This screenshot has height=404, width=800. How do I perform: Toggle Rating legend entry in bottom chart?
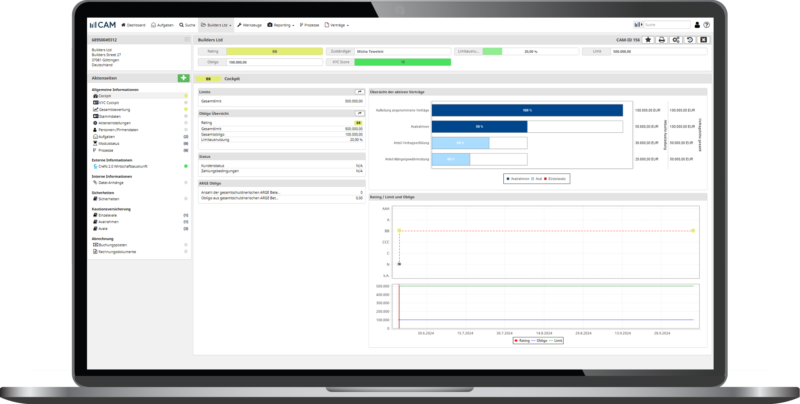(522, 340)
